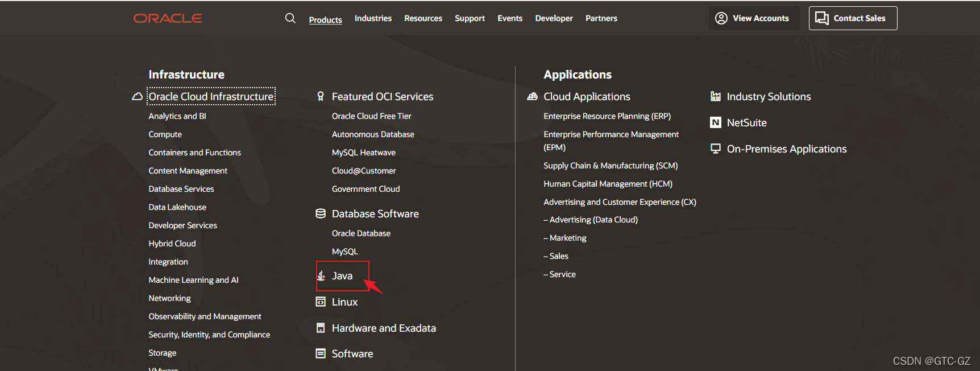
Task: Select the Compute link
Action: (x=165, y=134)
